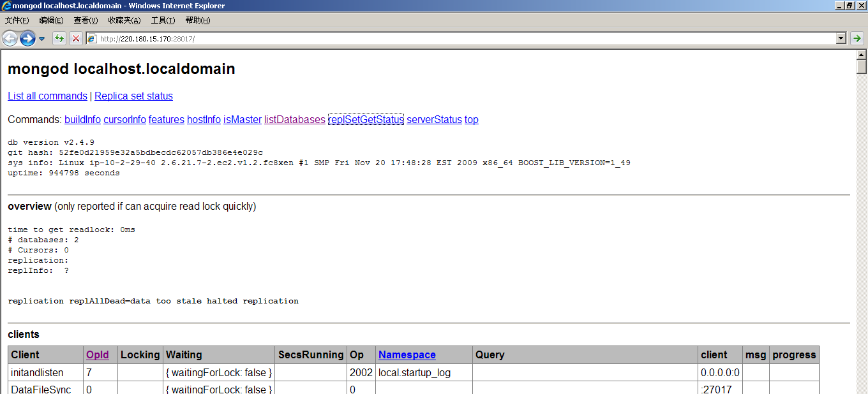Open the 工具(T) menu
This screenshot has height=394, width=868.
tap(163, 20)
